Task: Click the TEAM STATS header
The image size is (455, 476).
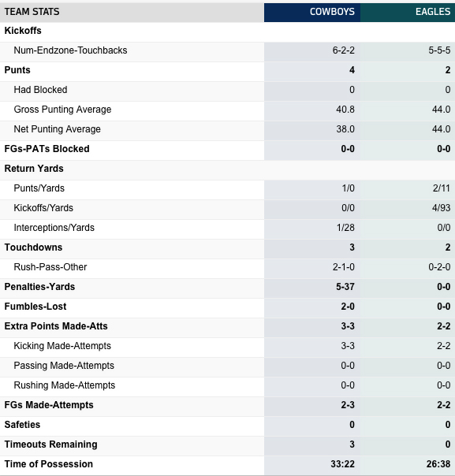Action: point(32,12)
